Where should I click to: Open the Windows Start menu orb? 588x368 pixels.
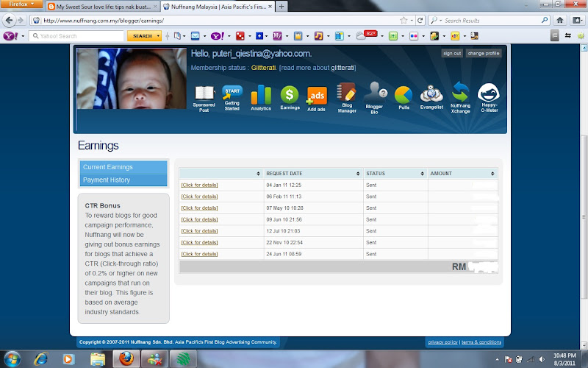pyautogui.click(x=12, y=359)
